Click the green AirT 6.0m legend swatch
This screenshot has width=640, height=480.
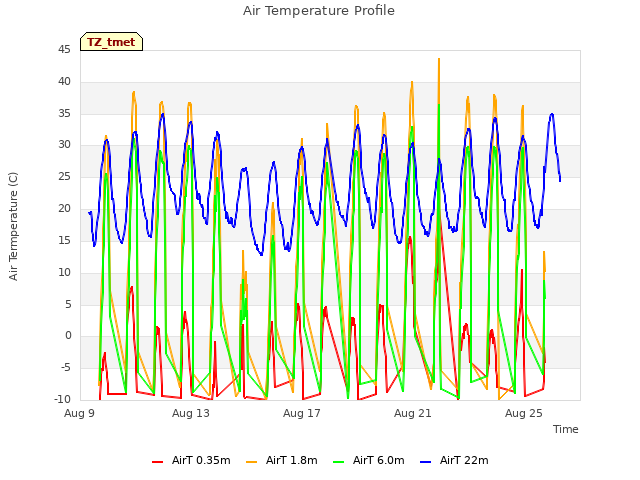click(x=338, y=462)
